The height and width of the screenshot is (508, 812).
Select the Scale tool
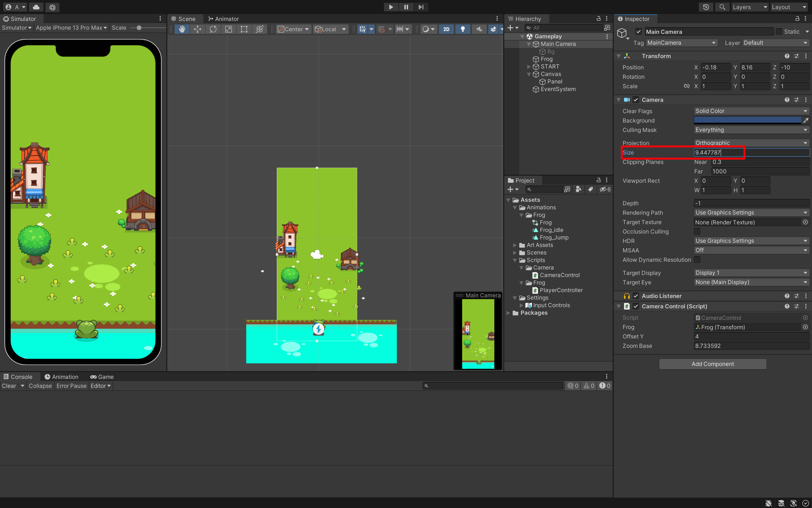point(229,29)
